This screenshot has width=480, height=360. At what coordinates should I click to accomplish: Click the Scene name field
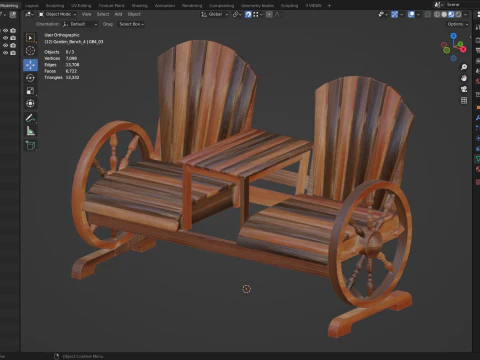pos(462,5)
